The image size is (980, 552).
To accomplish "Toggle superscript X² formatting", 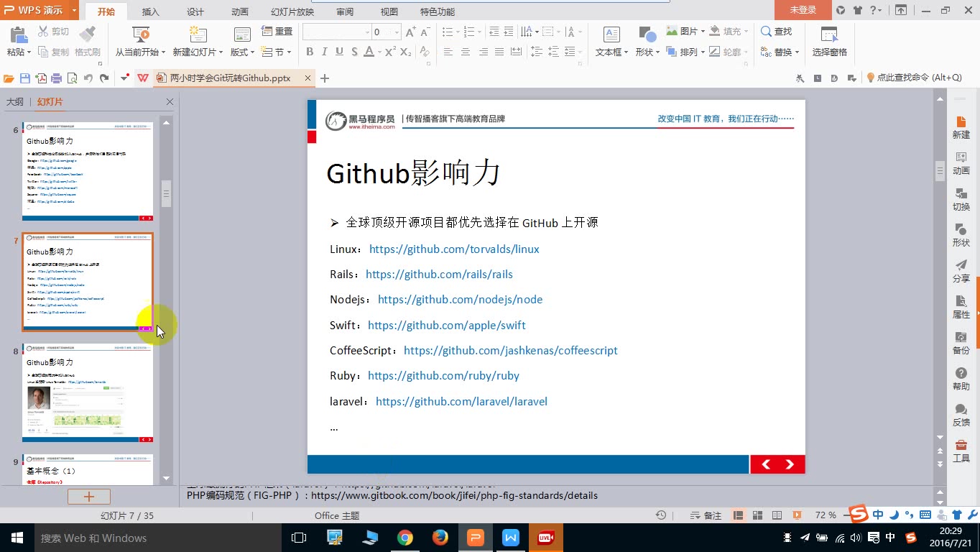I will (x=390, y=52).
